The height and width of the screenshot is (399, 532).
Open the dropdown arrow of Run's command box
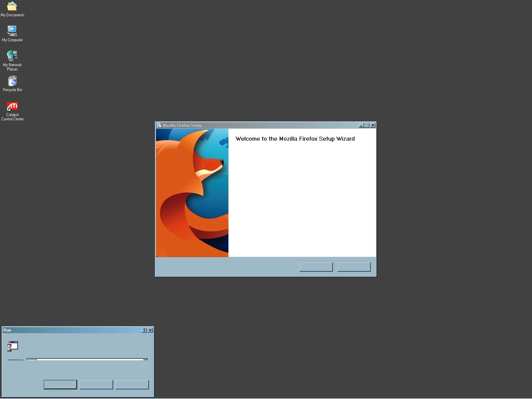point(146,359)
